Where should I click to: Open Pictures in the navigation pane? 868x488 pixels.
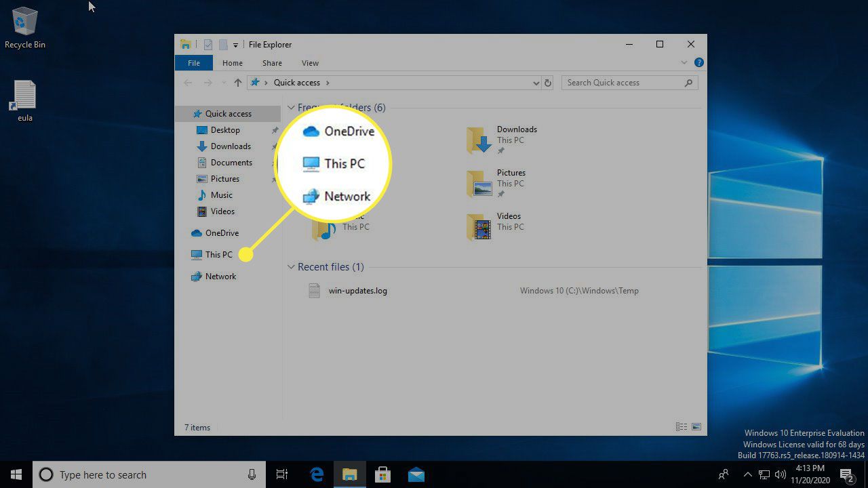(224, 179)
